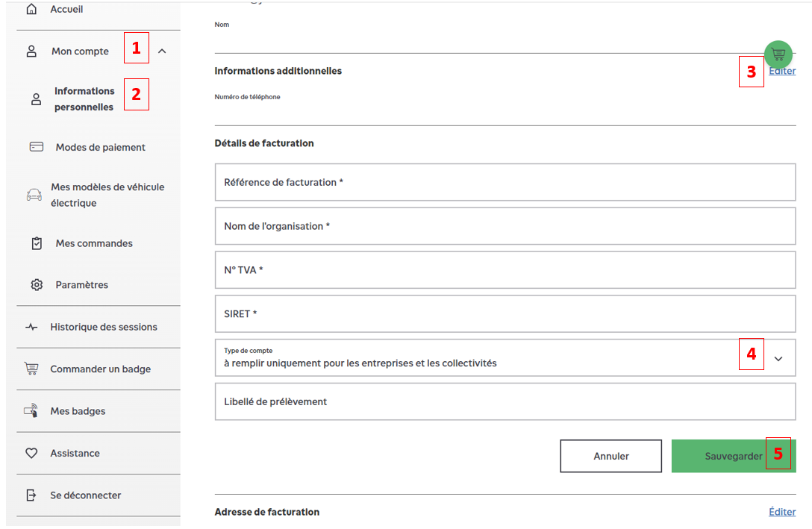Click the electric vehicle car icon
Image resolution: width=812 pixels, height=529 pixels.
click(34, 195)
